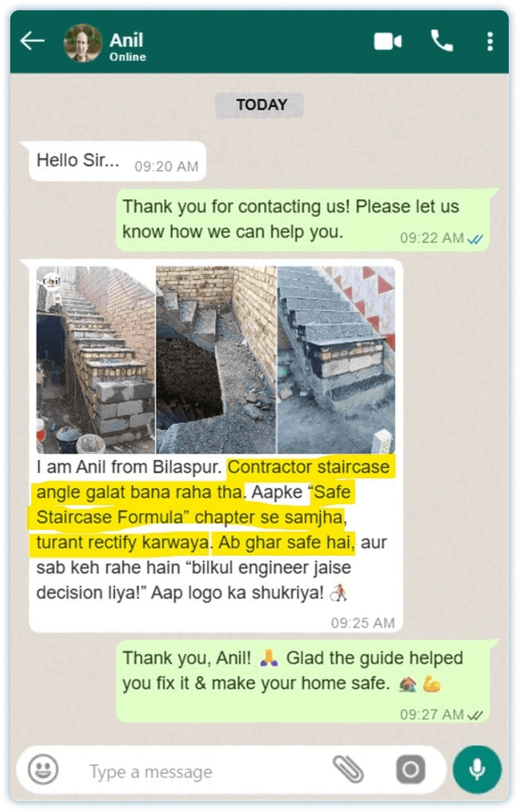
Task: Open Anil's profile picture
Action: (x=82, y=43)
